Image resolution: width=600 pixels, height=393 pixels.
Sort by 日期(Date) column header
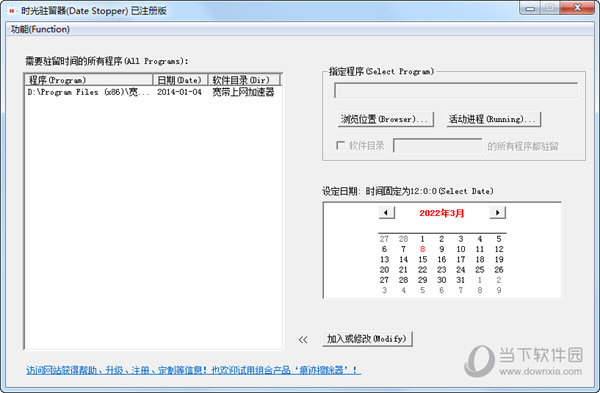(180, 80)
